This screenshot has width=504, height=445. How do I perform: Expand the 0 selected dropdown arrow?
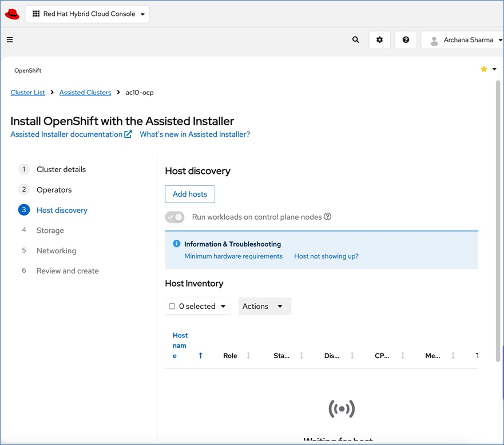click(223, 306)
